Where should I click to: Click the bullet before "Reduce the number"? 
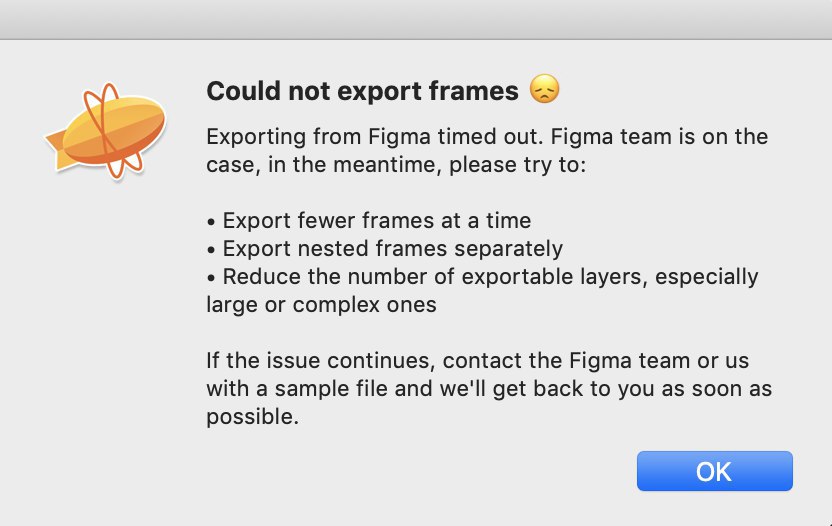pos(211,278)
